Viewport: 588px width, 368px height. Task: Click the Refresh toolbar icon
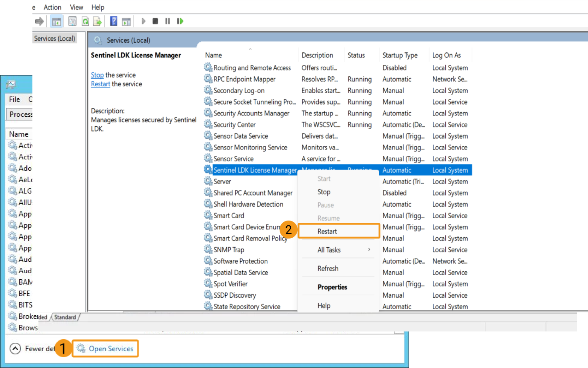(85, 21)
